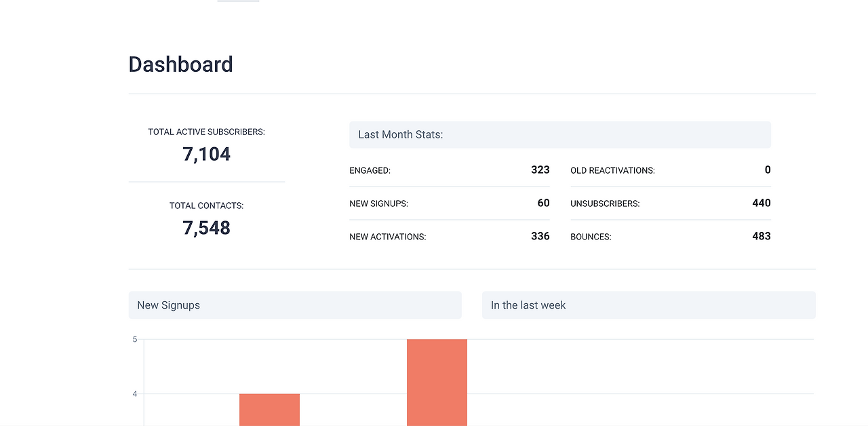Click the y-axis label 4
868x426 pixels.
134,394
